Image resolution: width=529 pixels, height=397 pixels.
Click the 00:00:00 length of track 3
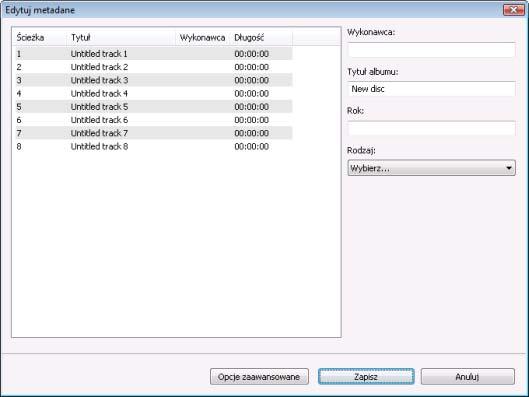pyautogui.click(x=252, y=80)
